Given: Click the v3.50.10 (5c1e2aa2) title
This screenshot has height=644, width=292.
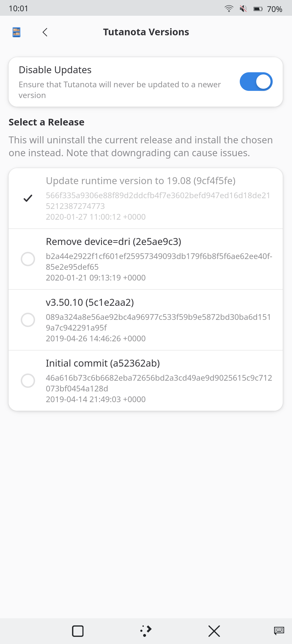Looking at the screenshot, I should point(90,302).
